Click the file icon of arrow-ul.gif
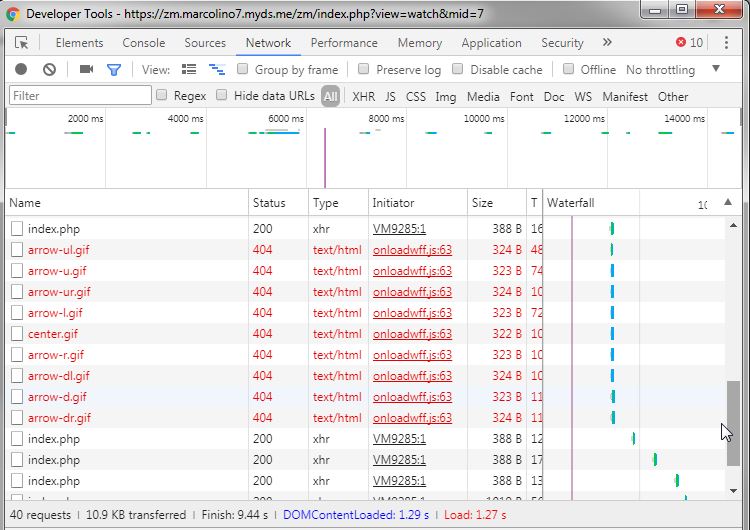 pos(17,250)
